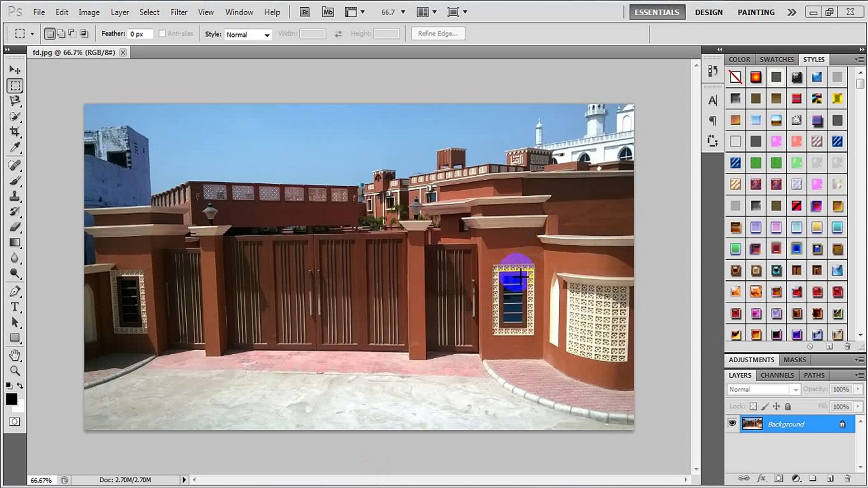This screenshot has height=488, width=868.
Task: Launch Bridge from the Br icon
Action: click(x=305, y=12)
